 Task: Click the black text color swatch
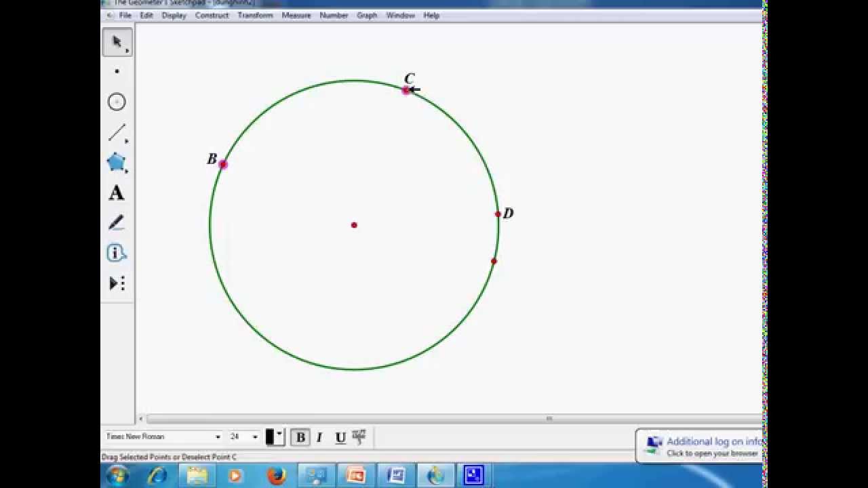coord(270,437)
